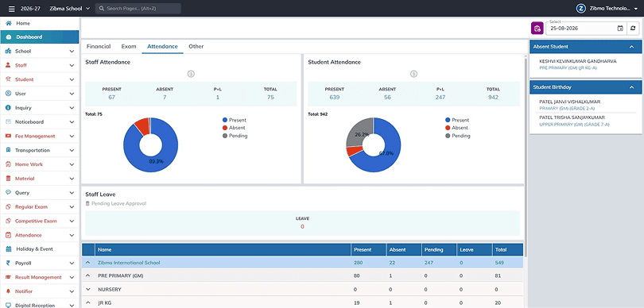Toggle Pending legend in Student Attendance chart
Viewport: 644px width, 308px height.
(x=458, y=136)
